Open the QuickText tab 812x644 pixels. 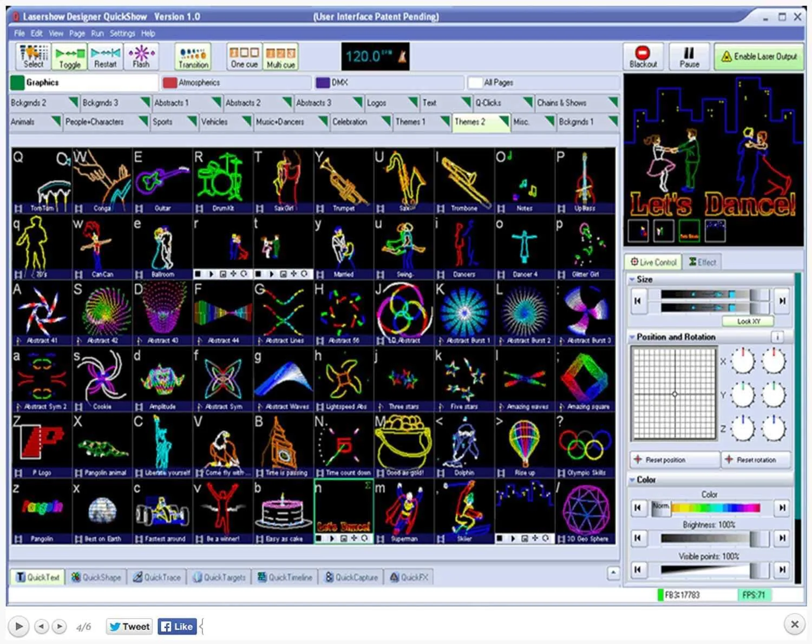pyautogui.click(x=37, y=577)
